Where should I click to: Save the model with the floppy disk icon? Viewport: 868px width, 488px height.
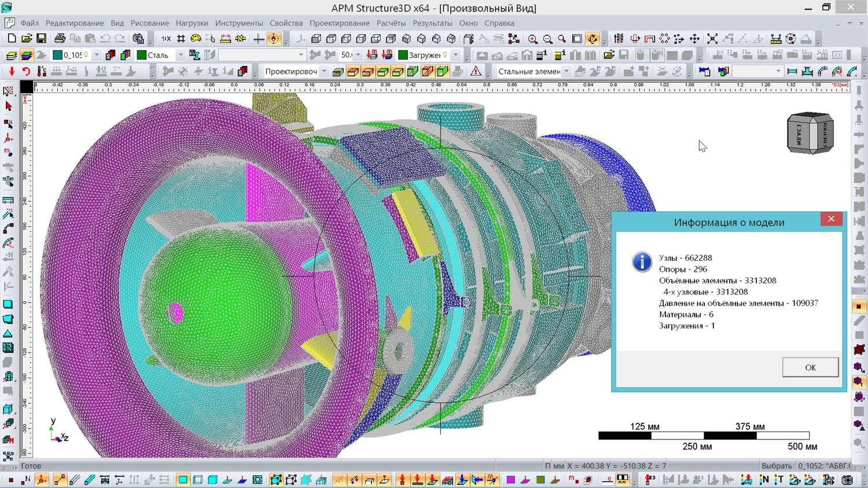point(41,39)
